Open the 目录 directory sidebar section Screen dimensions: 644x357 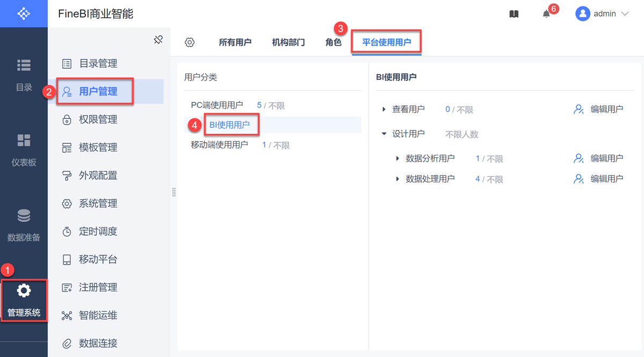pyautogui.click(x=24, y=75)
